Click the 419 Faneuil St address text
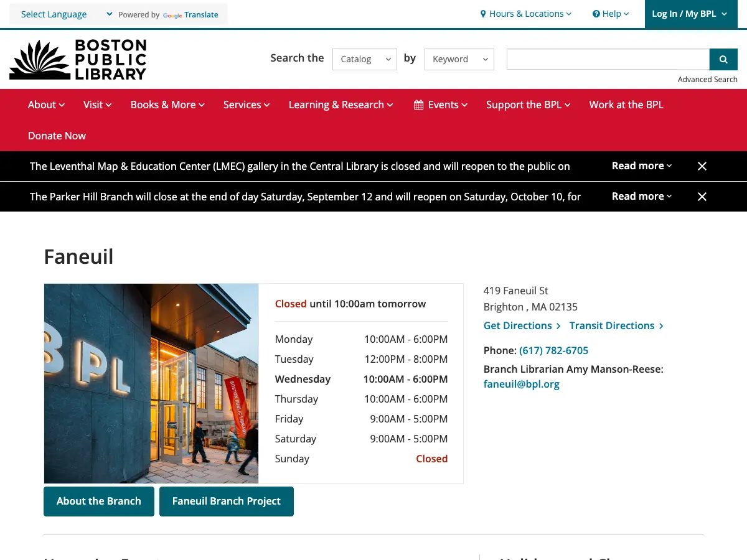Image resolution: width=747 pixels, height=560 pixels. point(516,291)
